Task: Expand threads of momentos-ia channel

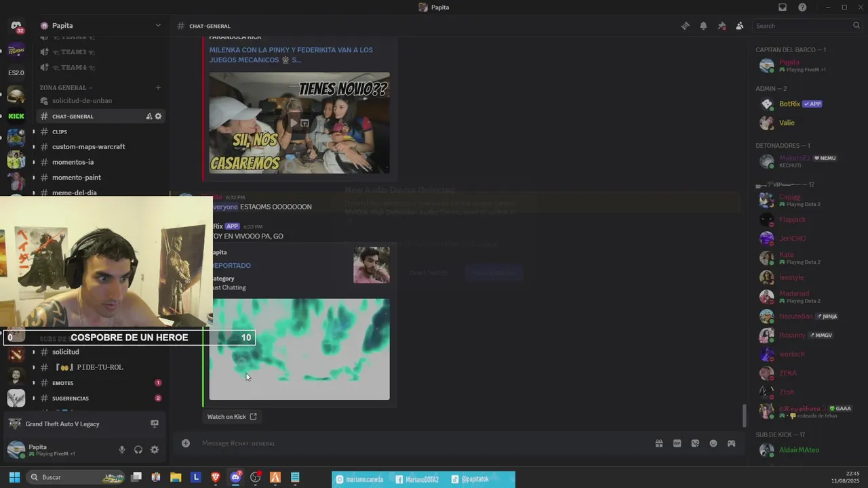Action: [x=33, y=162]
